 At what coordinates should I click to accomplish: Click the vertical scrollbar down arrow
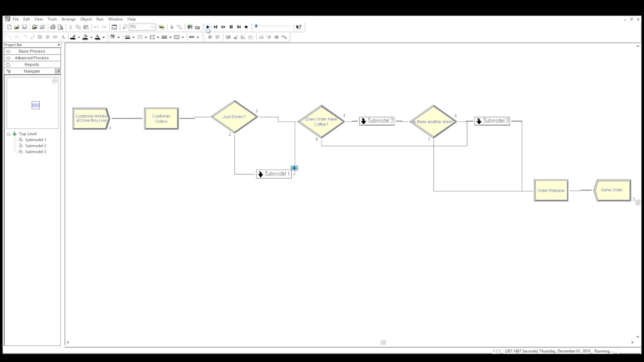pyautogui.click(x=638, y=337)
